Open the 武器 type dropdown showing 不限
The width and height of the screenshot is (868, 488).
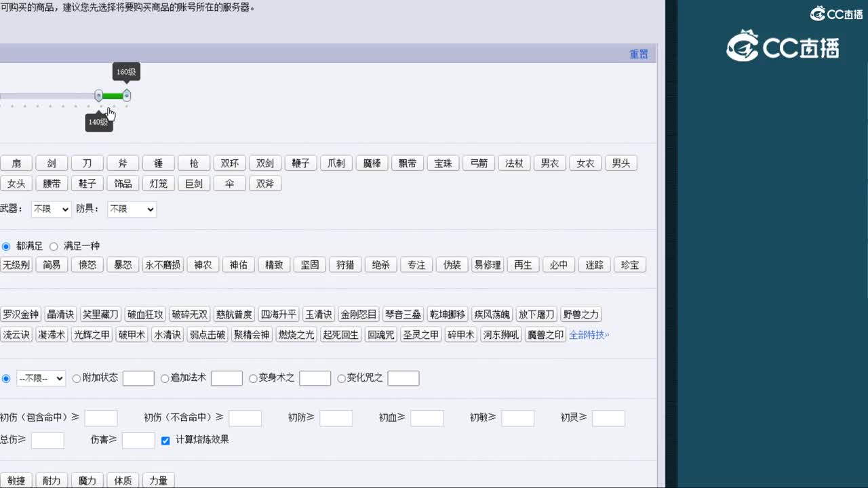click(x=50, y=209)
